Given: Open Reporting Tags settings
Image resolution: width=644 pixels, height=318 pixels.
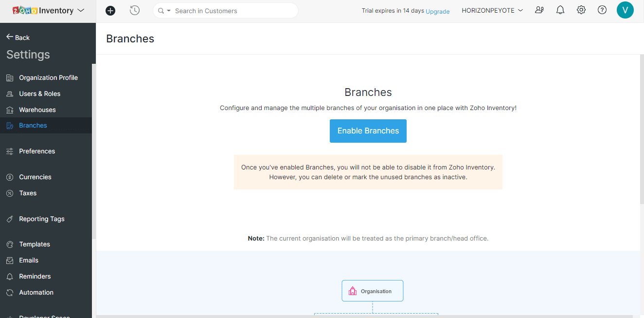Looking at the screenshot, I should (41, 219).
